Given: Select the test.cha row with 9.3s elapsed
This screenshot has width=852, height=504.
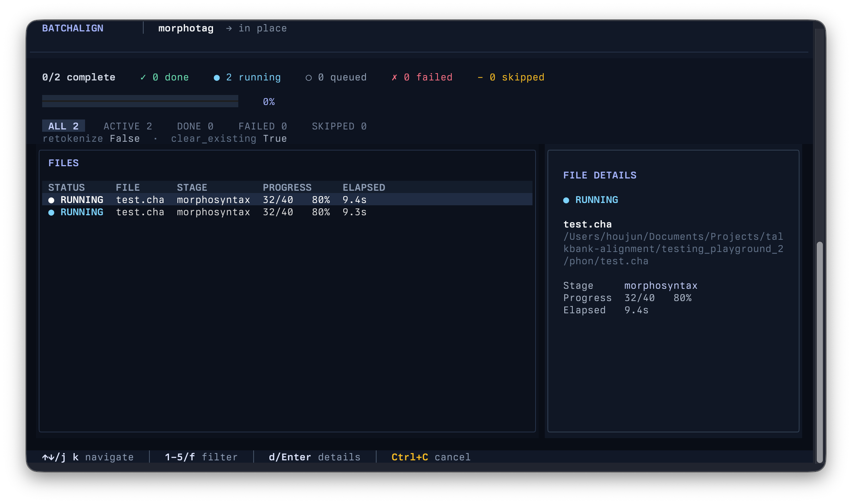Looking at the screenshot, I should 287,212.
